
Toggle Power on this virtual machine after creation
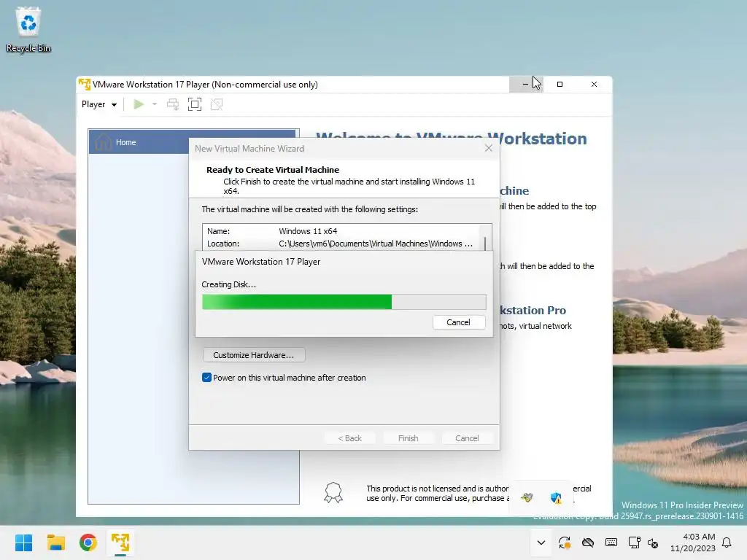click(x=206, y=378)
